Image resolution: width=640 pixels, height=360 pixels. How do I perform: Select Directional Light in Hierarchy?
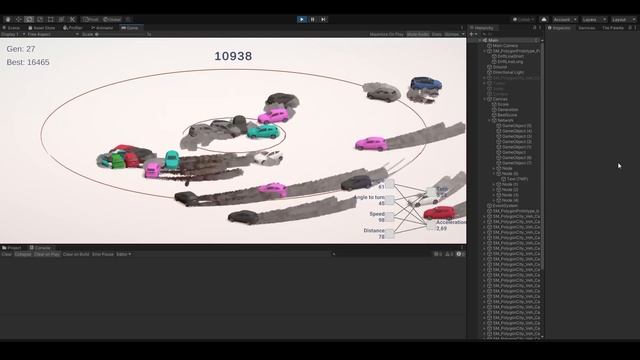pos(508,72)
